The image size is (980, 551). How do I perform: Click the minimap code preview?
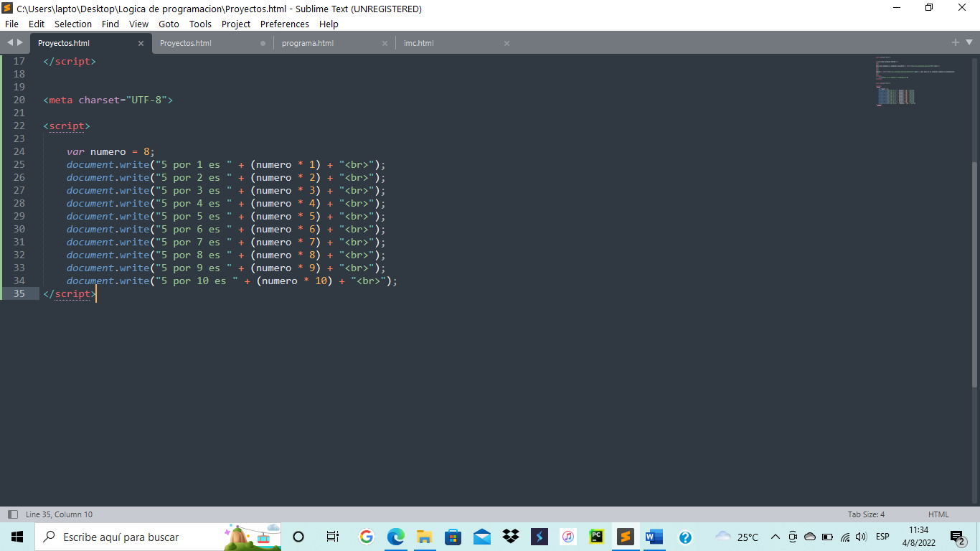coord(915,81)
